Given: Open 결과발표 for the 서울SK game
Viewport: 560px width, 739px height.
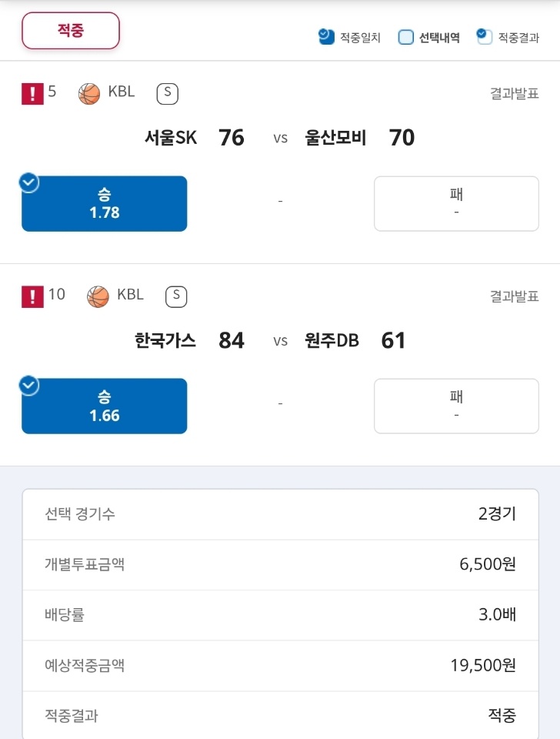Looking at the screenshot, I should 515,94.
